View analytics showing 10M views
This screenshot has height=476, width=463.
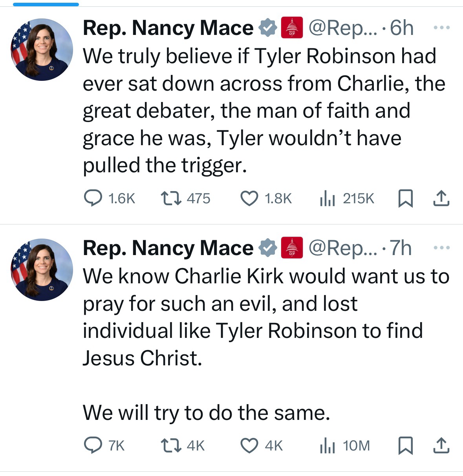(327, 446)
